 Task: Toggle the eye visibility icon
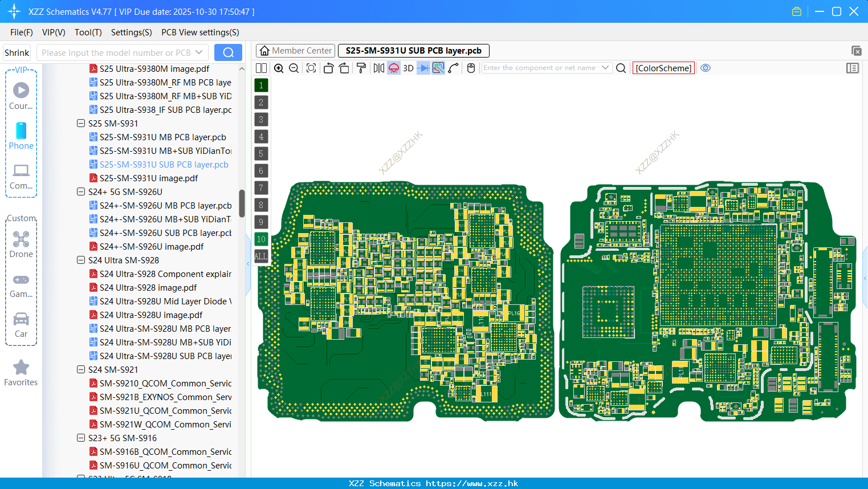706,68
